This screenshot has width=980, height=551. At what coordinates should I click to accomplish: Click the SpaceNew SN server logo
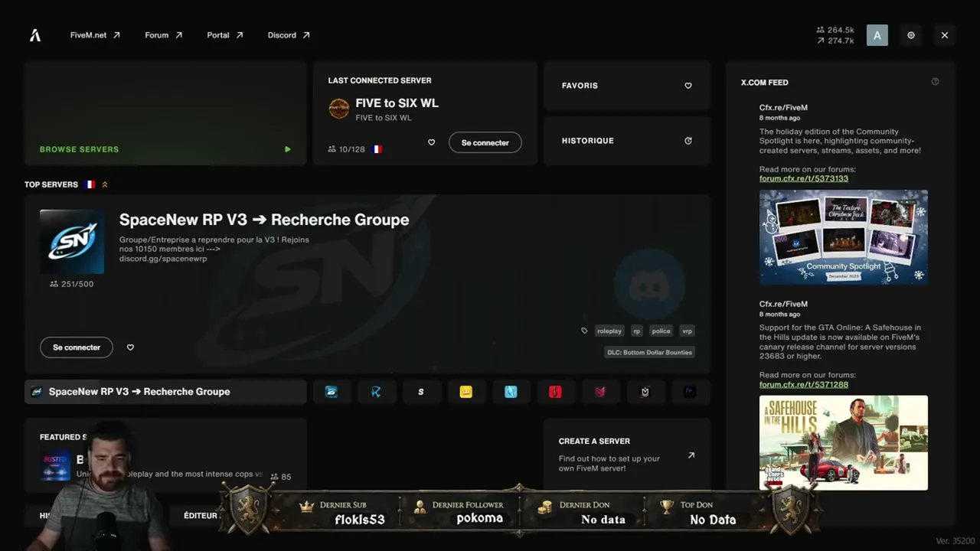pos(72,242)
